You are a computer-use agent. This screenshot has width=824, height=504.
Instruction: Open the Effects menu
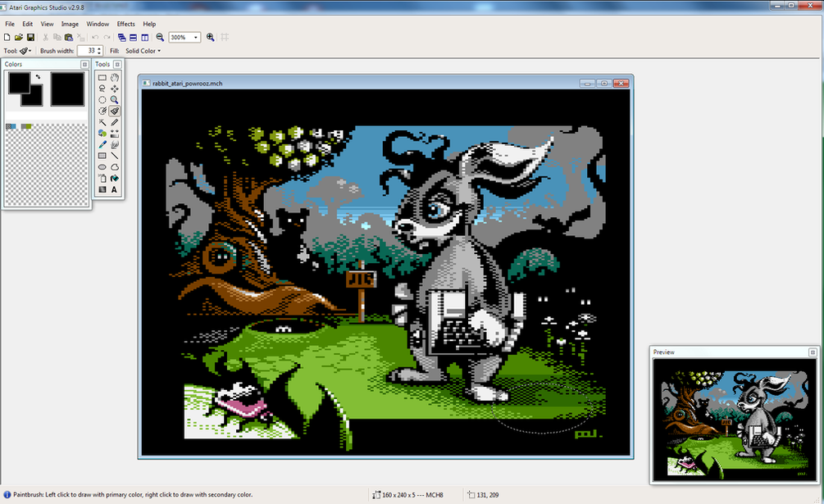coord(125,24)
